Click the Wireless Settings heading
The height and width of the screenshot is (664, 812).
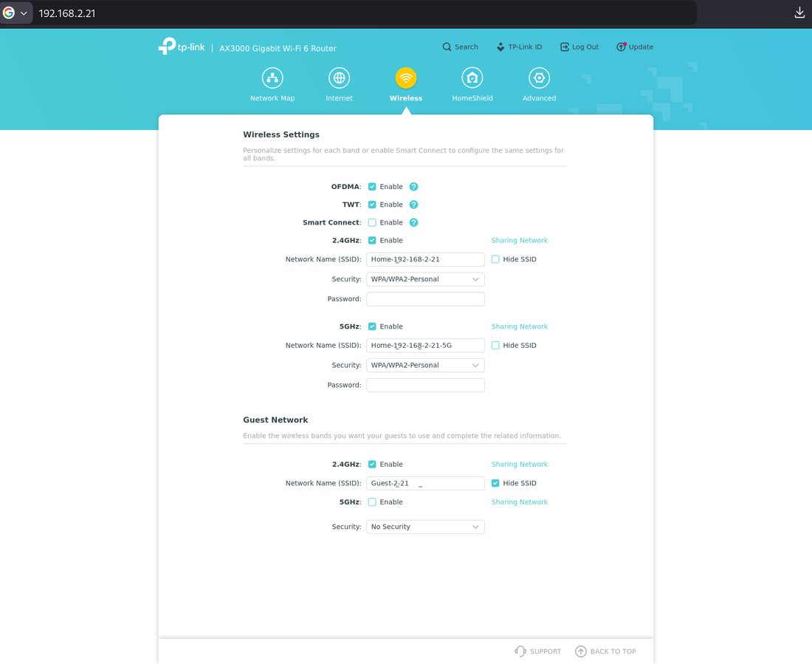click(x=281, y=134)
